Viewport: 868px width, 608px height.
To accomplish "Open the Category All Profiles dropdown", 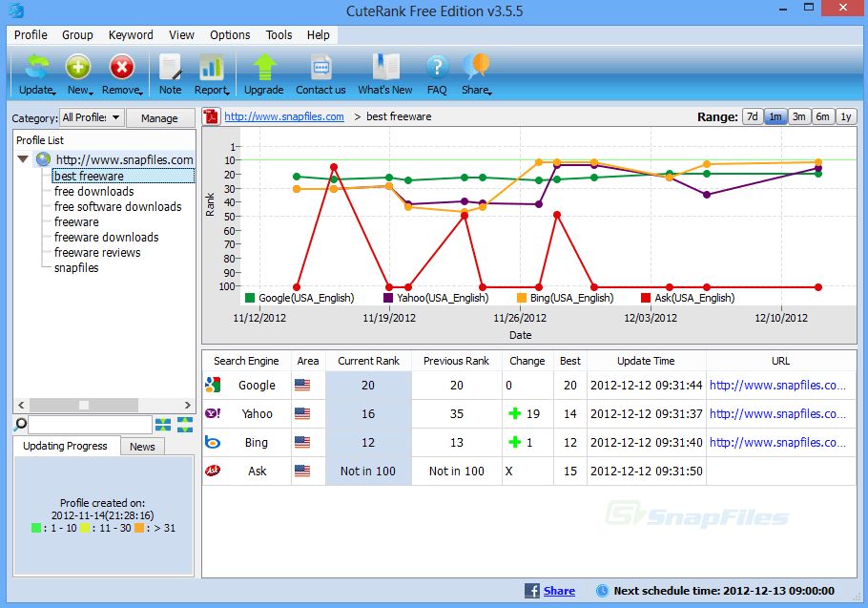I will pos(92,117).
